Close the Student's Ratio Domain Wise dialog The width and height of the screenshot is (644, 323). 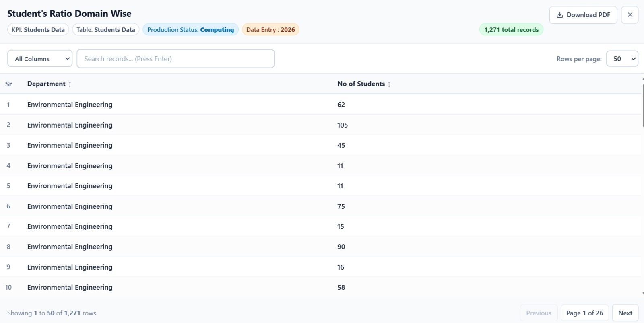pyautogui.click(x=630, y=15)
